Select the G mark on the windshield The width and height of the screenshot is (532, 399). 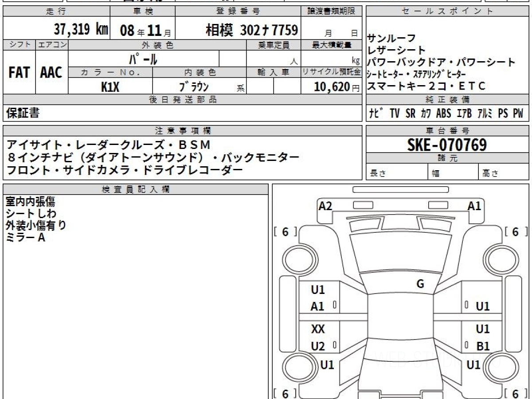point(420,284)
